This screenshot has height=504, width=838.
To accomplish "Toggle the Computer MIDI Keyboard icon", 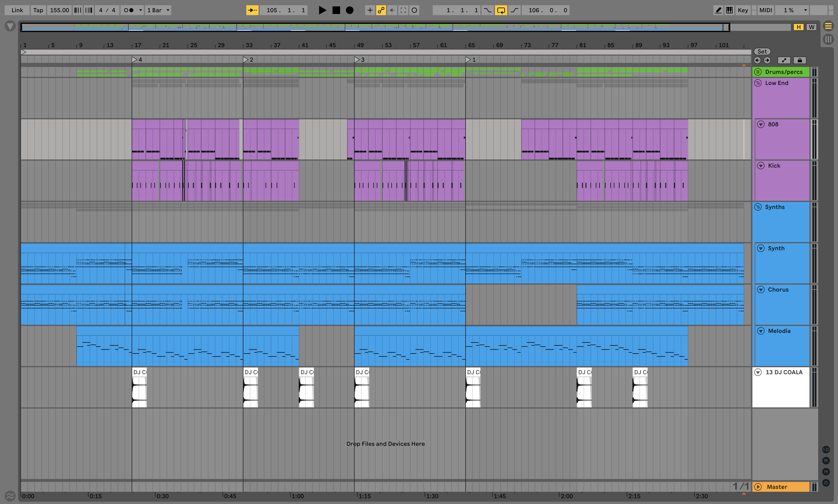I will [x=729, y=10].
